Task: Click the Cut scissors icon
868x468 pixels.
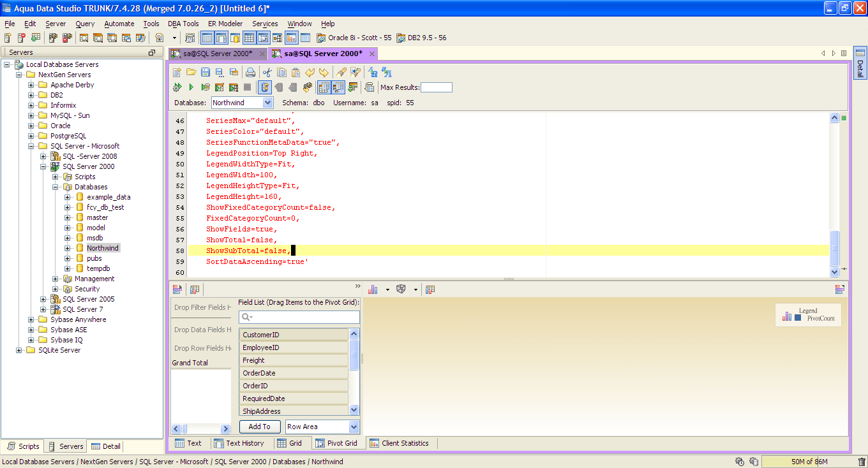Action: (267, 72)
